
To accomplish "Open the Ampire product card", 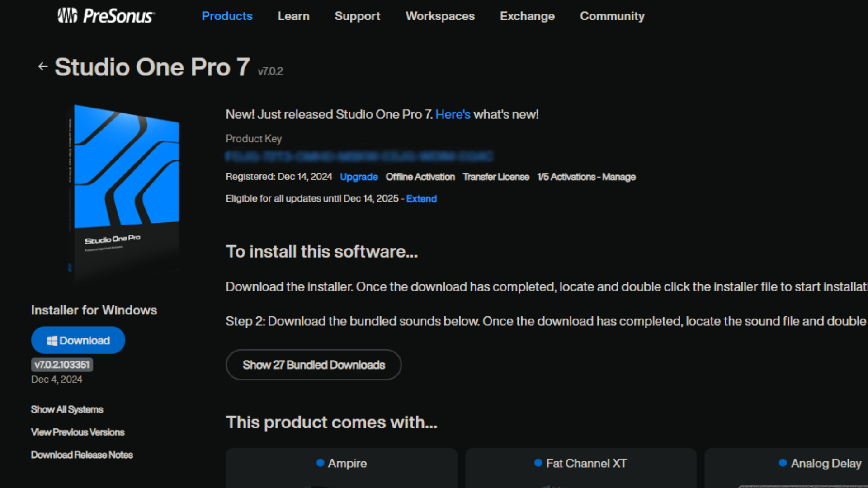I will 341,468.
